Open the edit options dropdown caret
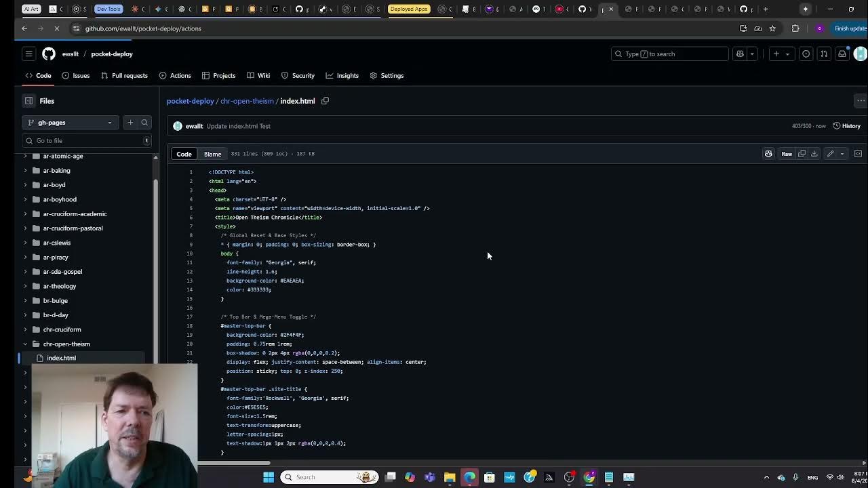The height and width of the screenshot is (488, 868). coord(842,154)
